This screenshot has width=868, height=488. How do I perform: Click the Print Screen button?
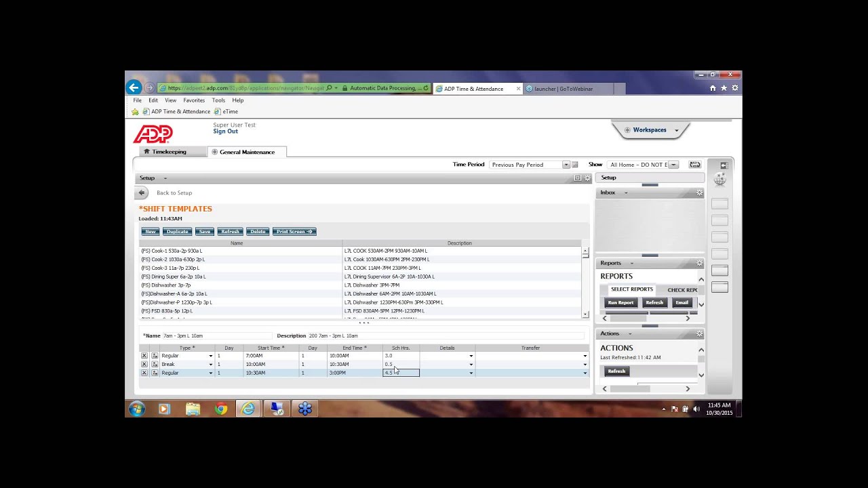pos(294,232)
